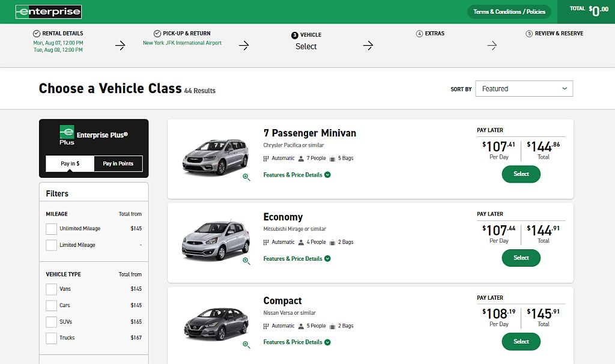Click the Enterprise logo in the header
This screenshot has width=615, height=364.
(x=48, y=11)
